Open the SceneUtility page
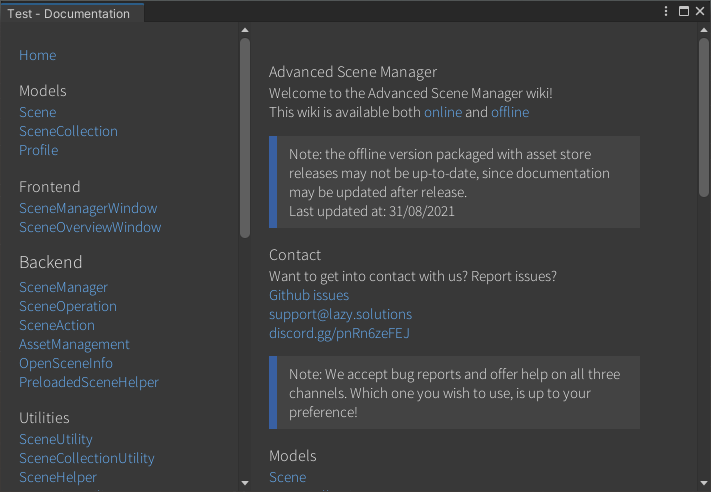The height and width of the screenshot is (492, 711). click(x=56, y=439)
